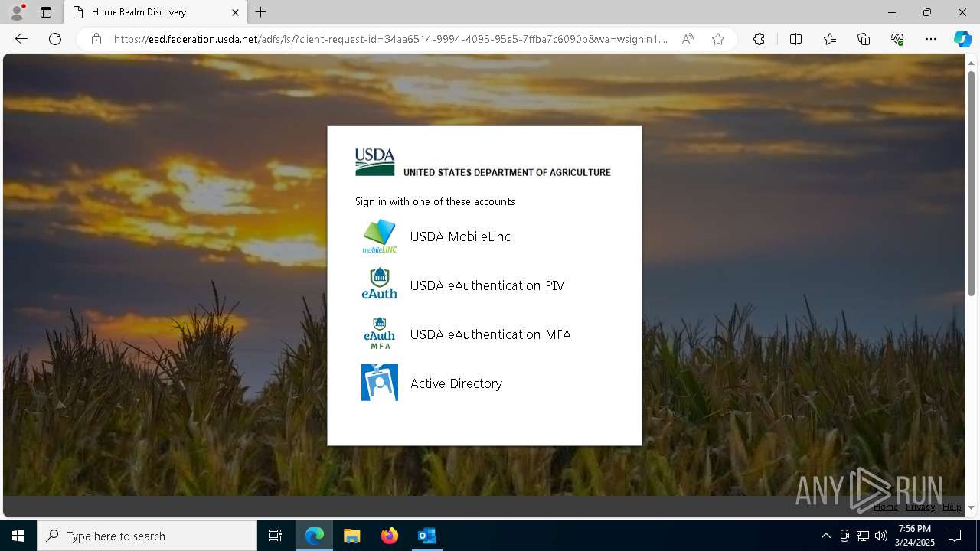Click the eAuth PIV logo icon

tap(379, 285)
